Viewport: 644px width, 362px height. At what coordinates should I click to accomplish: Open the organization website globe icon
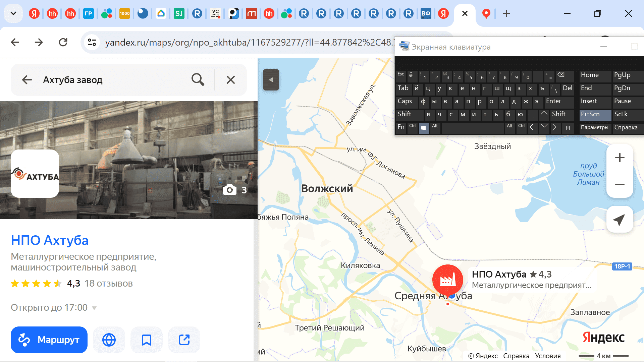[x=109, y=340]
